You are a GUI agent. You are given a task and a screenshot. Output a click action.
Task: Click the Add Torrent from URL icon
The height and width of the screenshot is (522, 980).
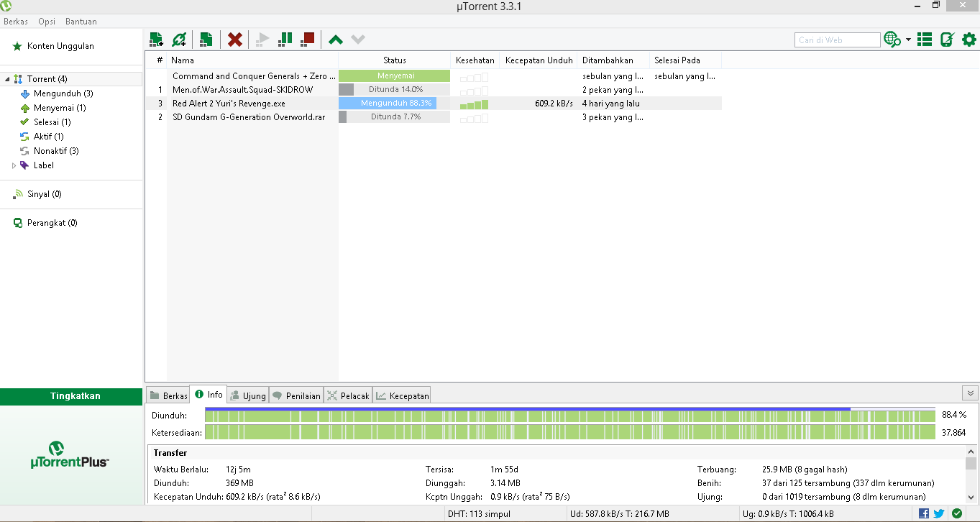[180, 40]
